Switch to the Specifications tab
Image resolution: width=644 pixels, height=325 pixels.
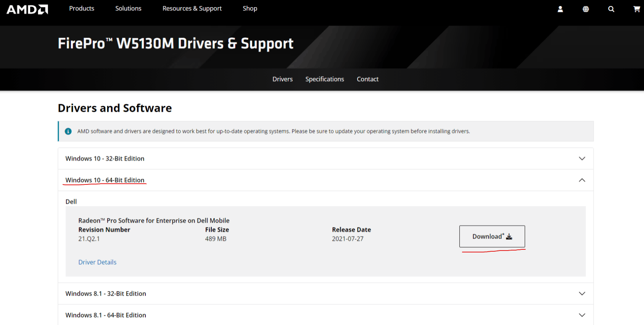[x=325, y=79]
